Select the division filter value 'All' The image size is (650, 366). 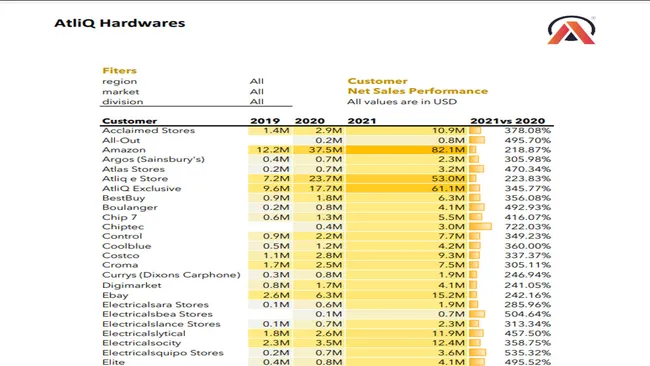tap(257, 102)
